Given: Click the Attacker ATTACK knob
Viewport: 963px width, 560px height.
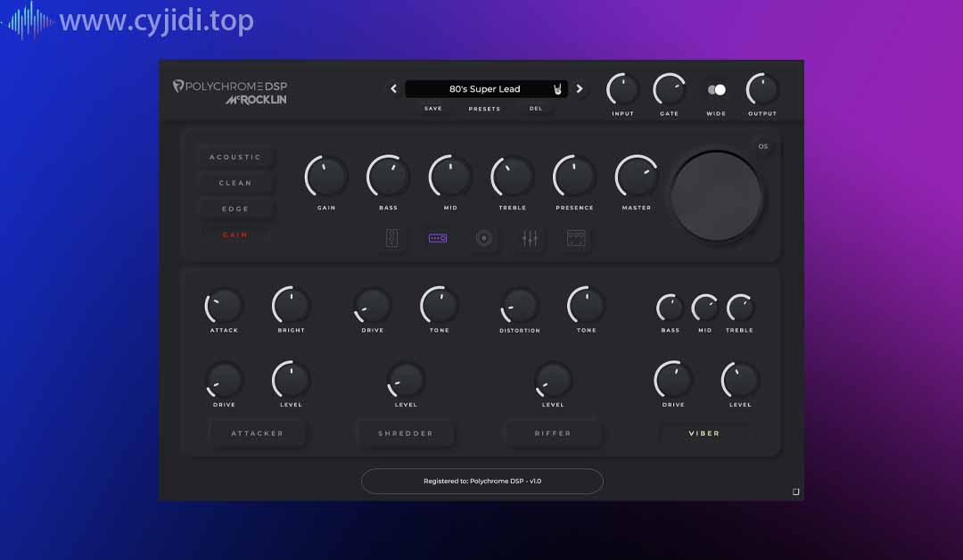Looking at the screenshot, I should tap(224, 306).
